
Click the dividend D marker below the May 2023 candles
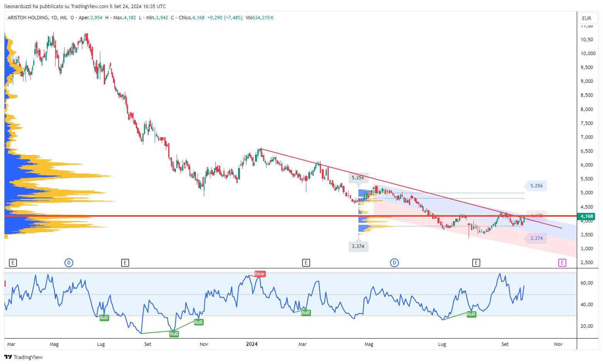click(69, 263)
